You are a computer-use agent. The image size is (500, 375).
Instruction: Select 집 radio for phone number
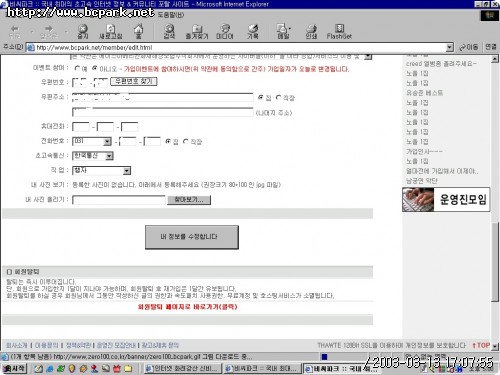coord(168,141)
